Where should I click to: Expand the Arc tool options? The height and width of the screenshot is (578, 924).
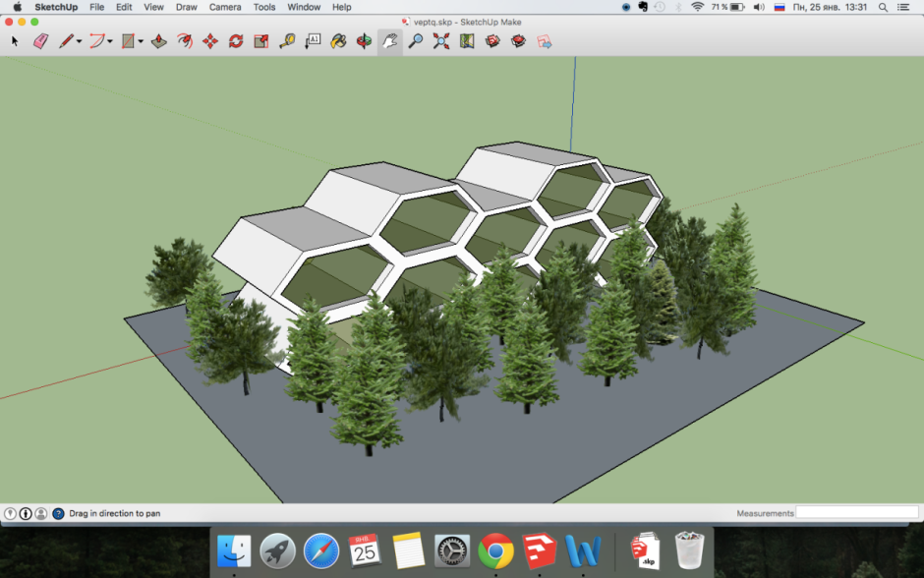(112, 41)
